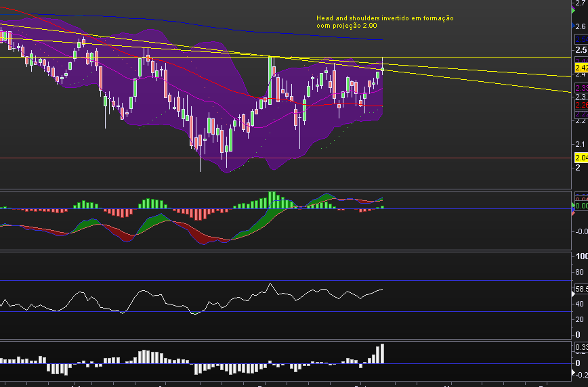588x387 pixels.
Task: Click the white RSI curve at its highest peak
Action: (x=270, y=283)
